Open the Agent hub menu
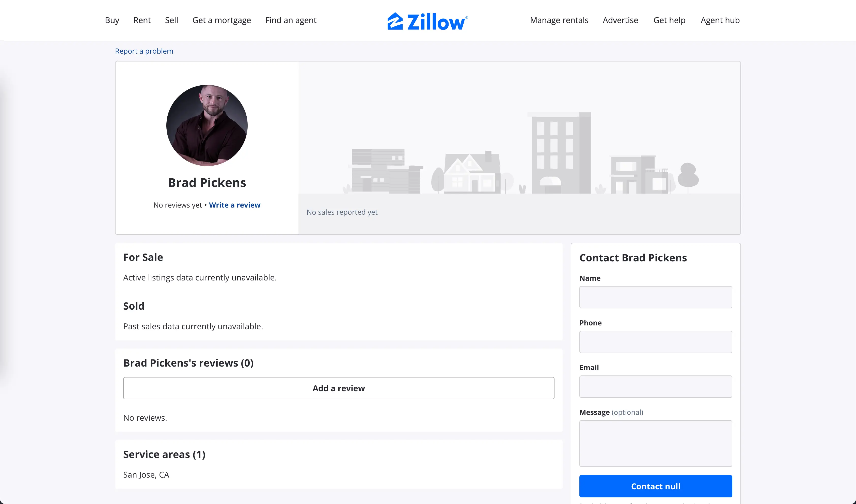This screenshot has width=856, height=504. point(720,20)
